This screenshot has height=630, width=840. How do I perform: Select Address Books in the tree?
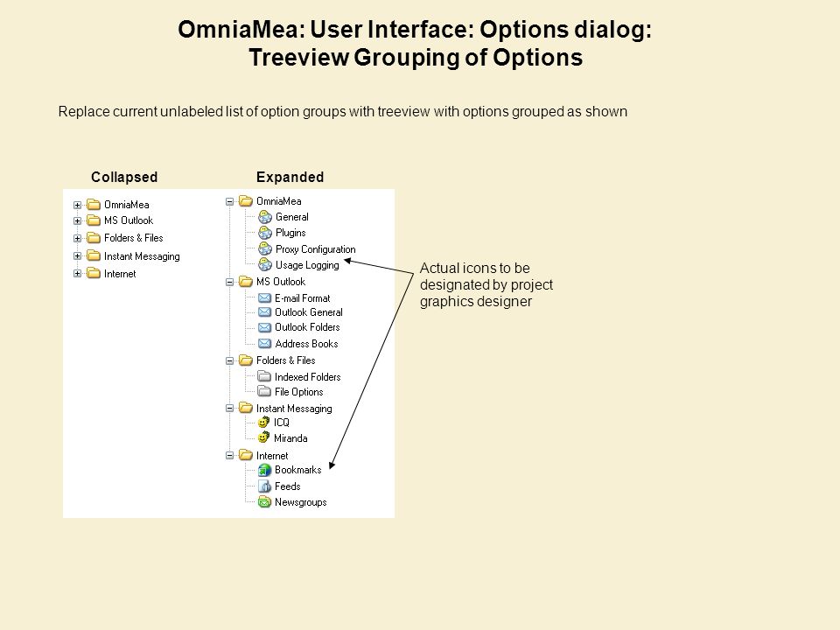[306, 344]
